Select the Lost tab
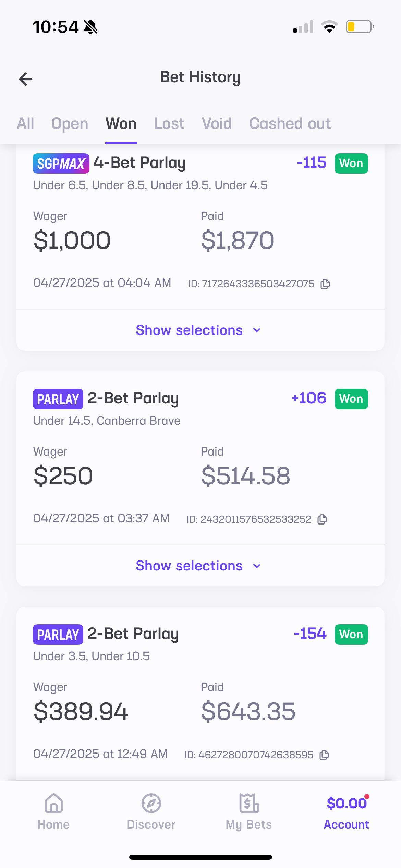Viewport: 401px width, 868px height. point(169,124)
